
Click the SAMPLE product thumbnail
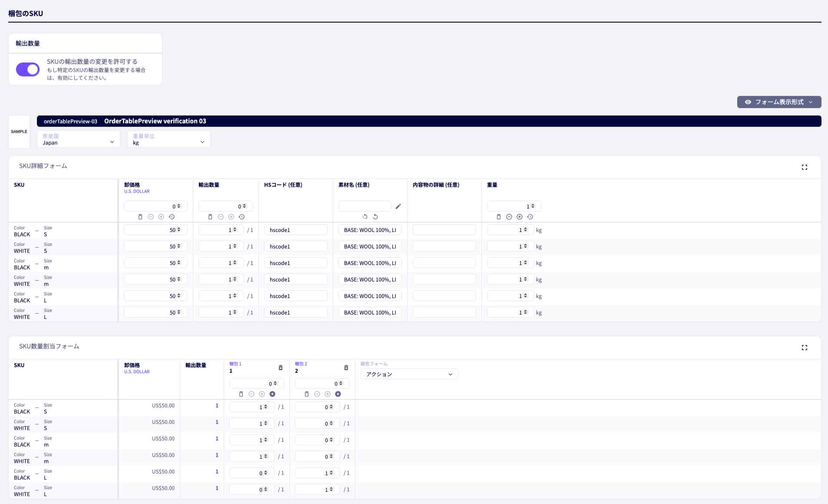[19, 132]
